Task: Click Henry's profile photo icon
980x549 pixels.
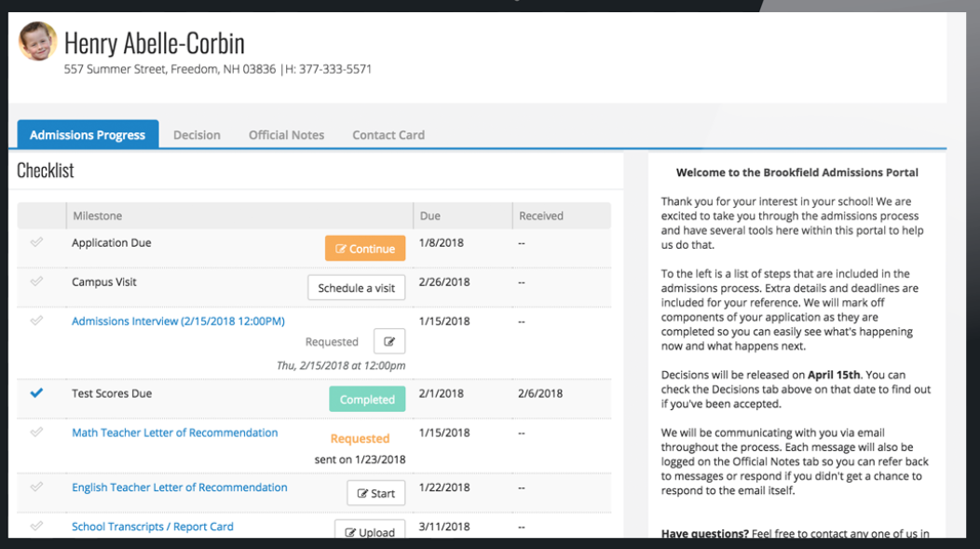Action: click(x=37, y=42)
